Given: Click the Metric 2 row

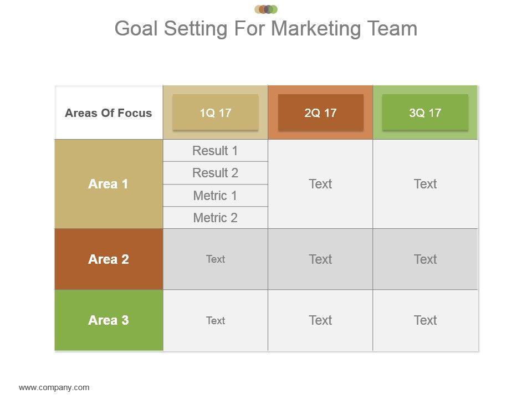Looking at the screenshot, I should (215, 218).
